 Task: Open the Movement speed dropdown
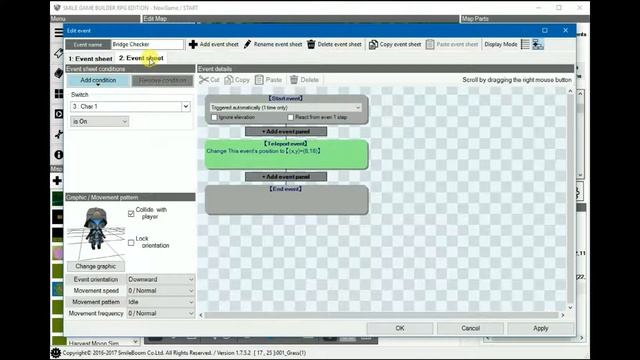161,291
